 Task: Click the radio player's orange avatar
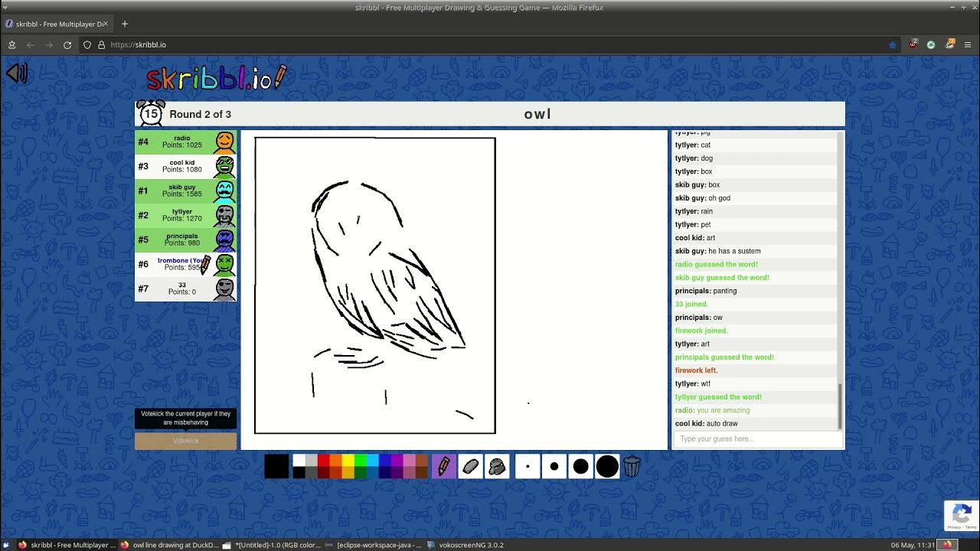coord(224,142)
